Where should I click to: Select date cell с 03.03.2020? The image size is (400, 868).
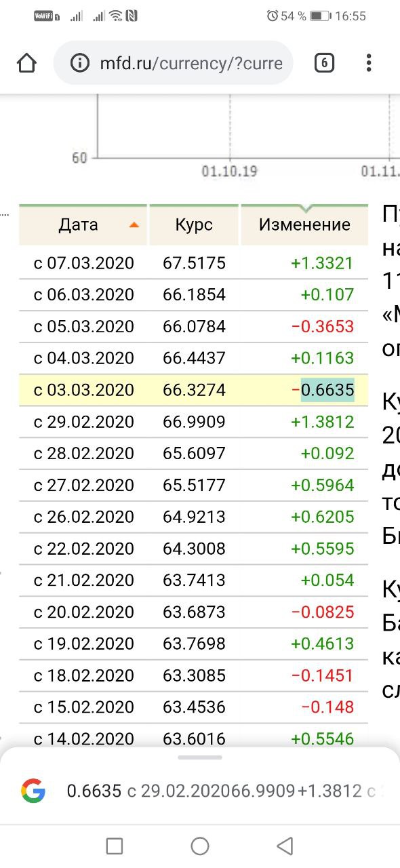point(84,391)
